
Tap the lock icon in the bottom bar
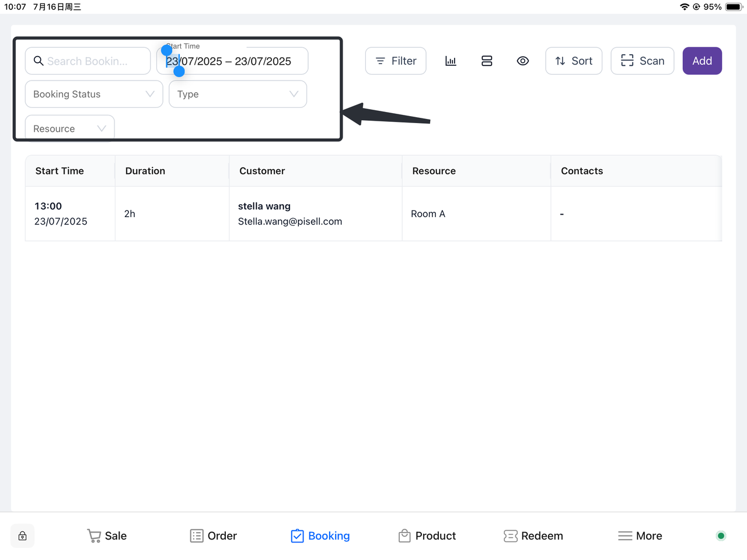point(22,536)
